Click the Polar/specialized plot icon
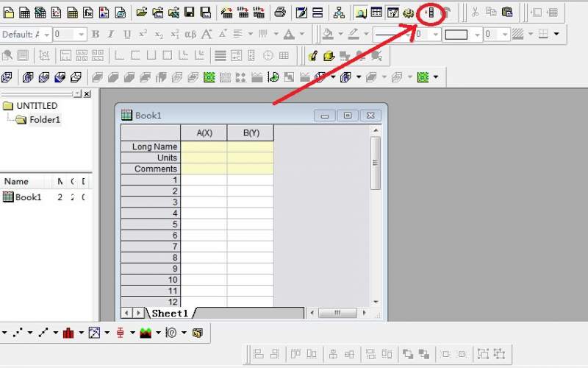Screen dimensions: 588x368 pos(171,333)
